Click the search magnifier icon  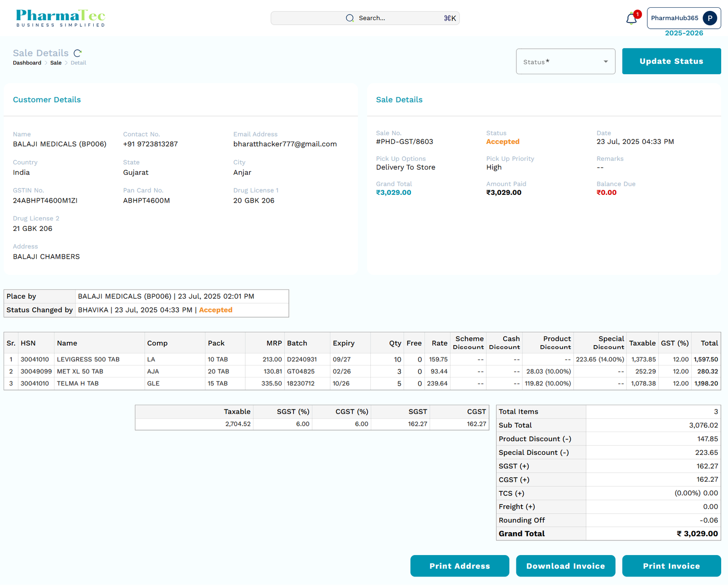pyautogui.click(x=349, y=18)
